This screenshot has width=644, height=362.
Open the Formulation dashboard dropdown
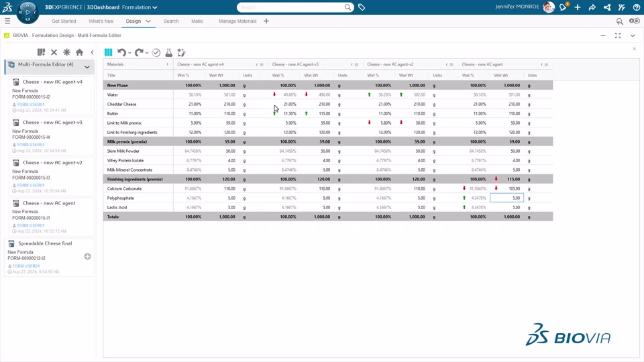click(140, 7)
